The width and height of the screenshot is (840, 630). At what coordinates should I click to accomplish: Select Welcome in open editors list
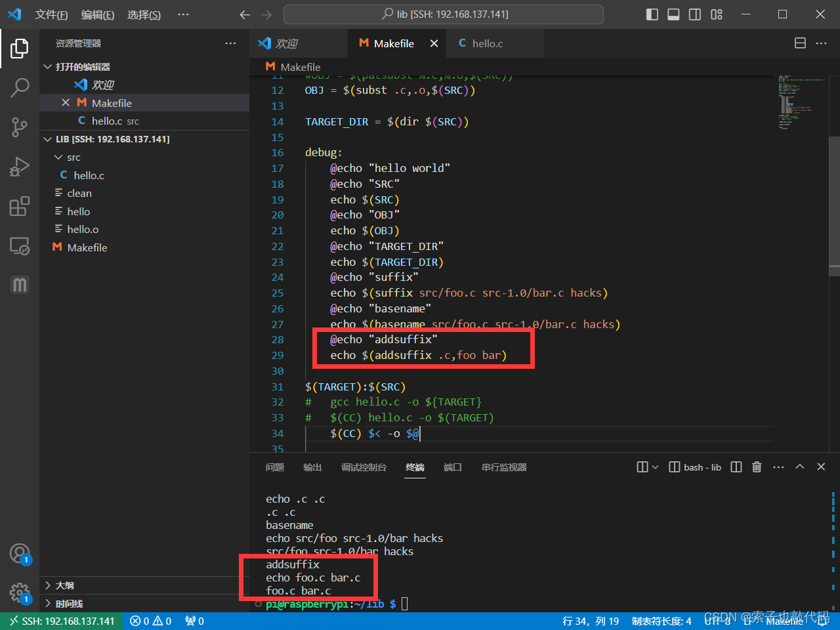[x=144, y=85]
